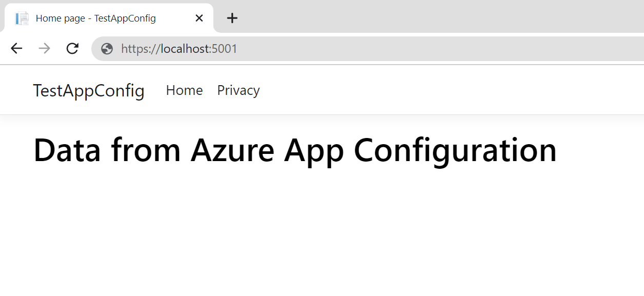This screenshot has height=296, width=644.
Task: Click the Data from Azure App Configuration heading
Action: click(x=295, y=150)
